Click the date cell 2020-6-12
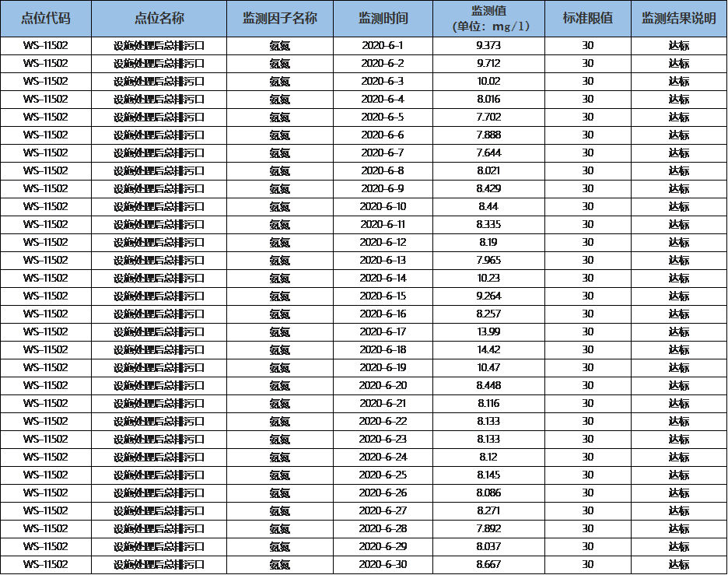 pyautogui.click(x=383, y=243)
